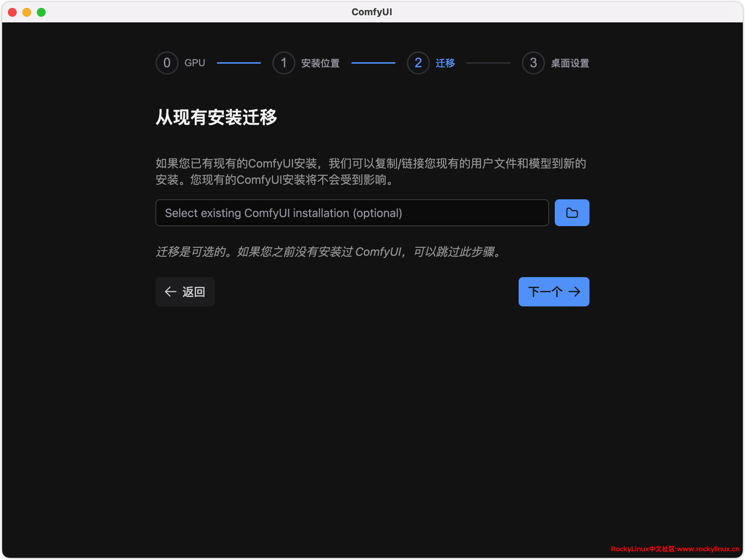Click the step 3 circle icon
The height and width of the screenshot is (560, 745).
tap(533, 63)
